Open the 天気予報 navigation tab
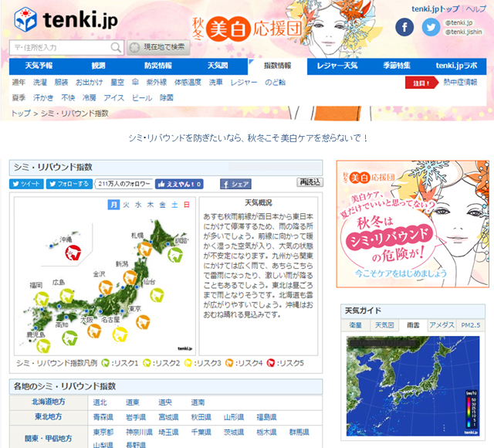 point(39,66)
